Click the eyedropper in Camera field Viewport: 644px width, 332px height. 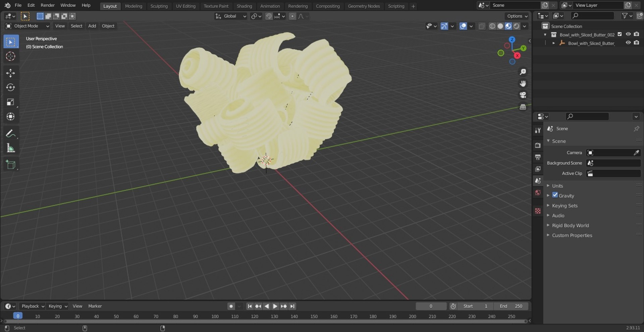[x=636, y=153]
